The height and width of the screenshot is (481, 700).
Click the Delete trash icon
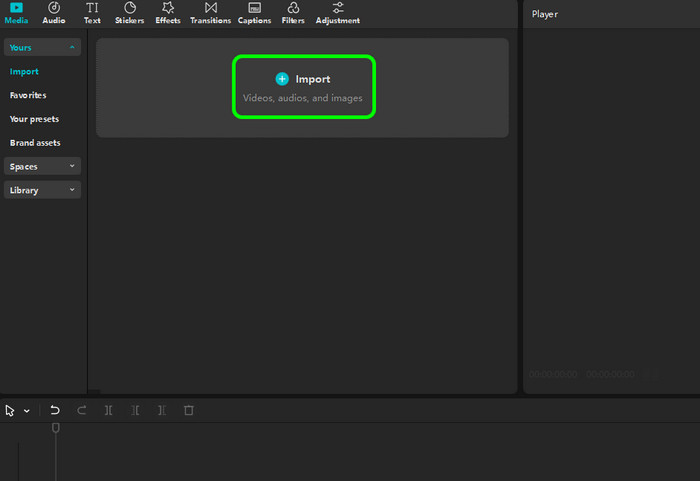pyautogui.click(x=188, y=410)
